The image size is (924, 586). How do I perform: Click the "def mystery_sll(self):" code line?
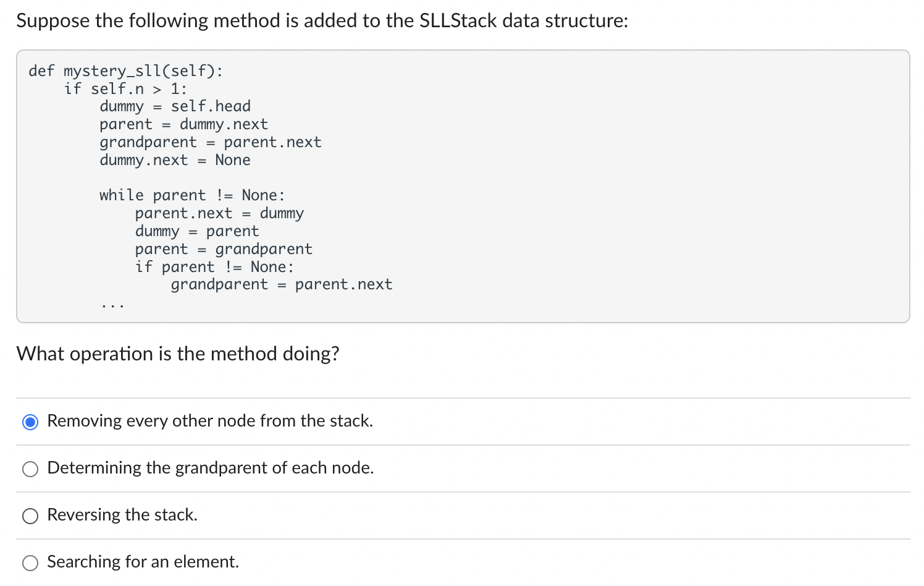(x=126, y=71)
